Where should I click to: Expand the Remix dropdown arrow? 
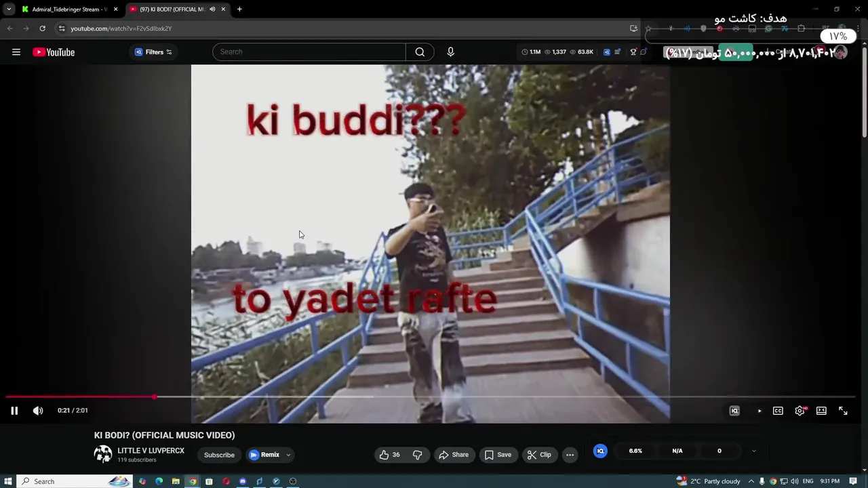[288, 455]
